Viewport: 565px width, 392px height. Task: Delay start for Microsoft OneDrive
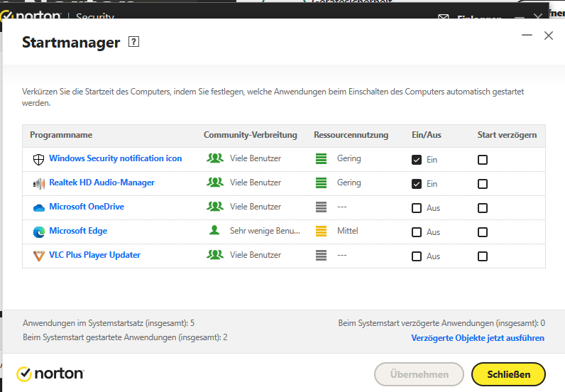tap(483, 208)
